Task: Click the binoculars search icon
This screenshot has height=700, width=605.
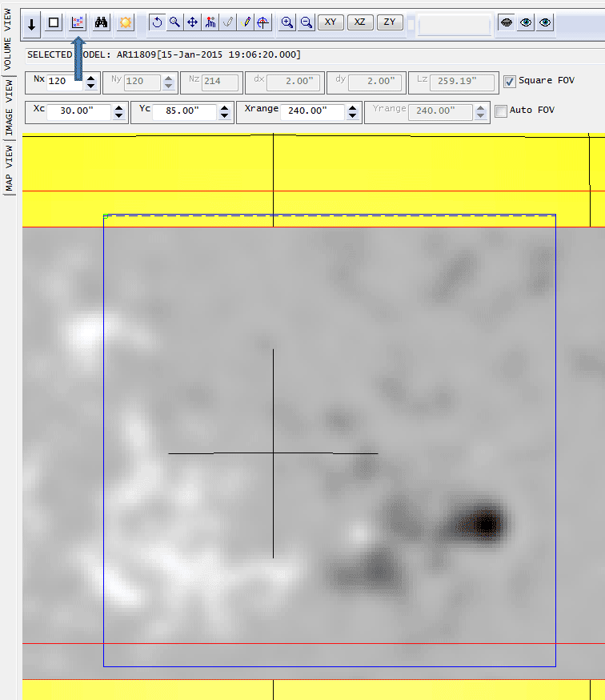Action: 102,22
